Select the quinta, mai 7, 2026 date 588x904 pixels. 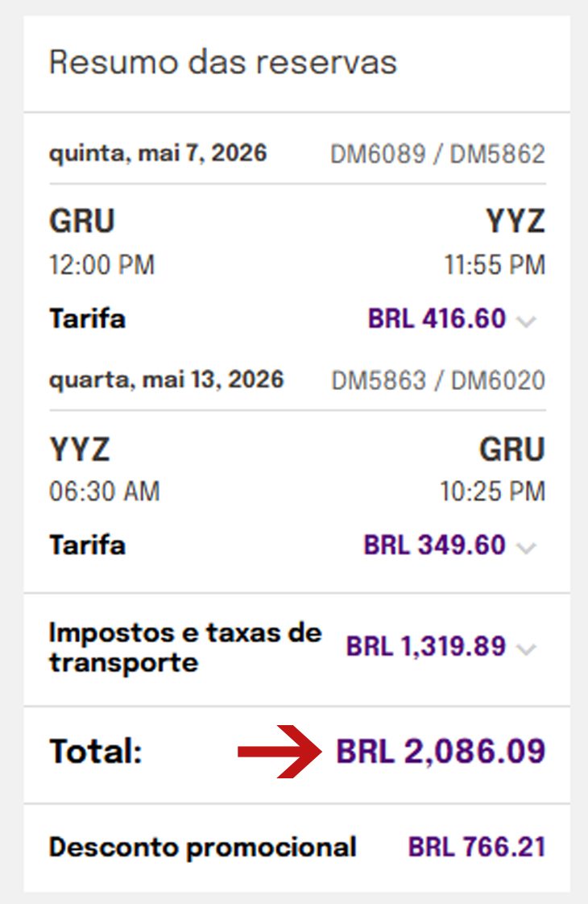point(158,153)
